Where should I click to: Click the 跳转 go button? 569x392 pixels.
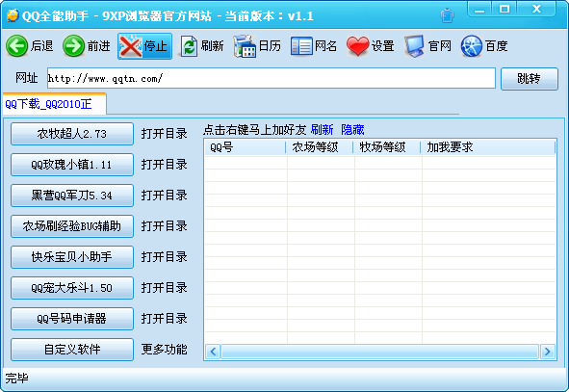pyautogui.click(x=530, y=78)
